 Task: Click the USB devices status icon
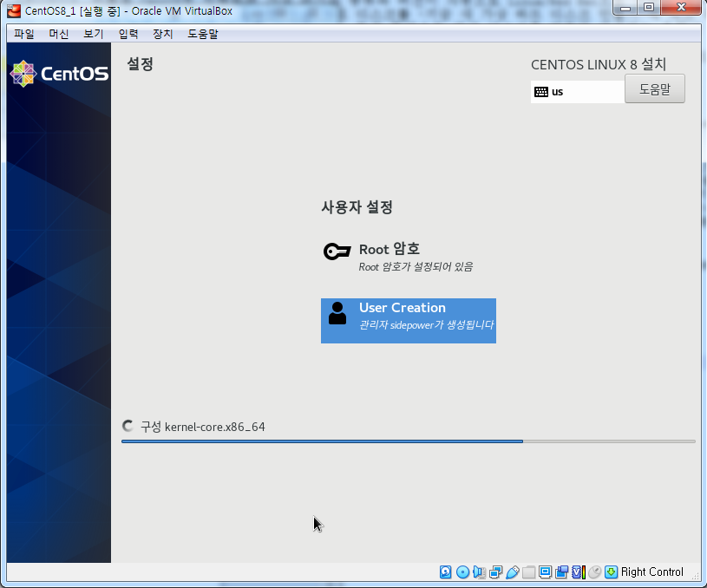click(x=513, y=572)
